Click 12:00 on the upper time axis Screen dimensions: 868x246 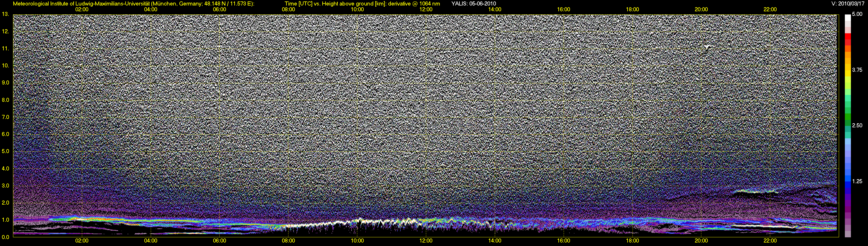click(426, 10)
